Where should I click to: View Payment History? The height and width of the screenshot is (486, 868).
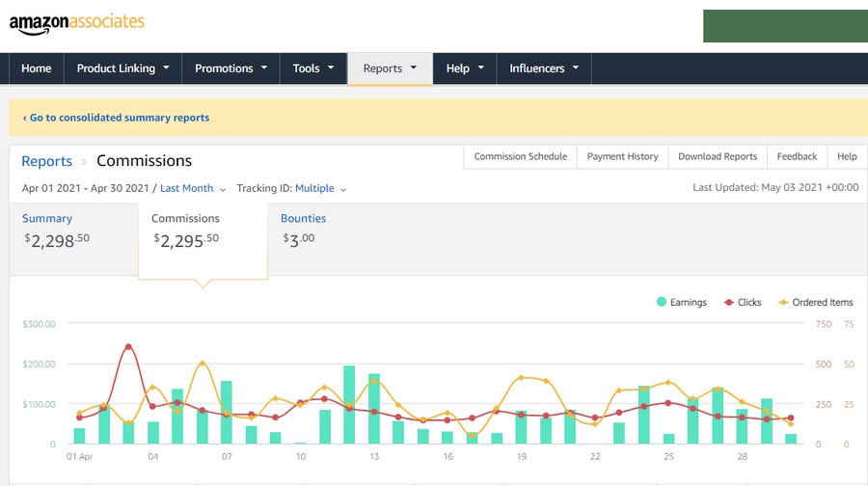[623, 156]
